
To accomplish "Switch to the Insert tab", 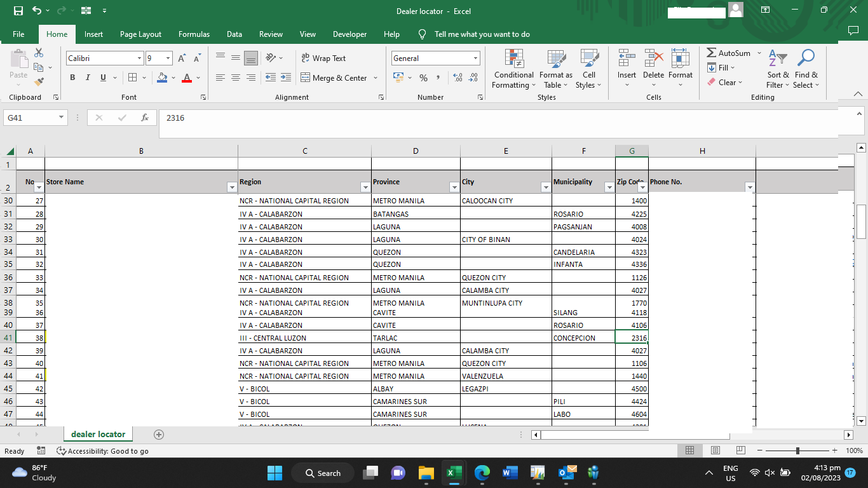I will (x=93, y=34).
